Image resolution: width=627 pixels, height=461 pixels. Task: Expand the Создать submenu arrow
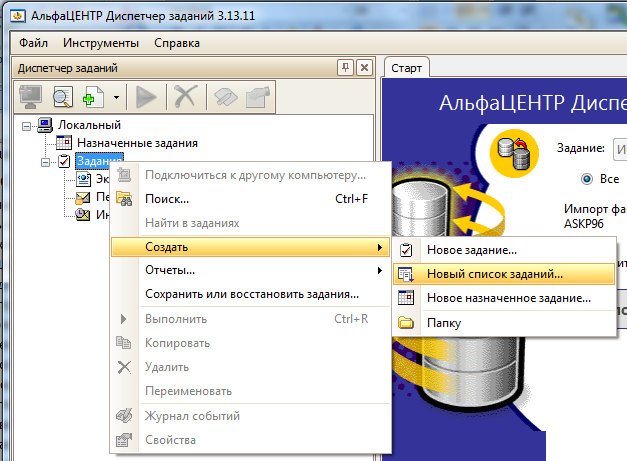pos(379,247)
